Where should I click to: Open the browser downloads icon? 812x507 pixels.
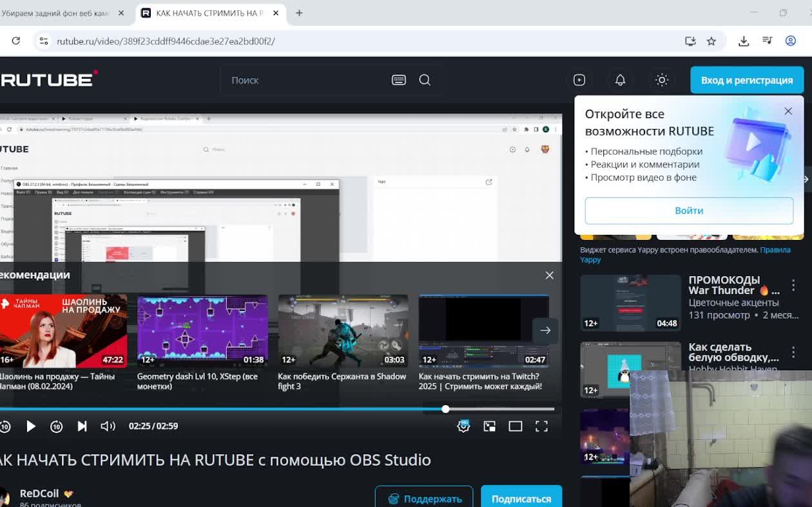(x=744, y=41)
